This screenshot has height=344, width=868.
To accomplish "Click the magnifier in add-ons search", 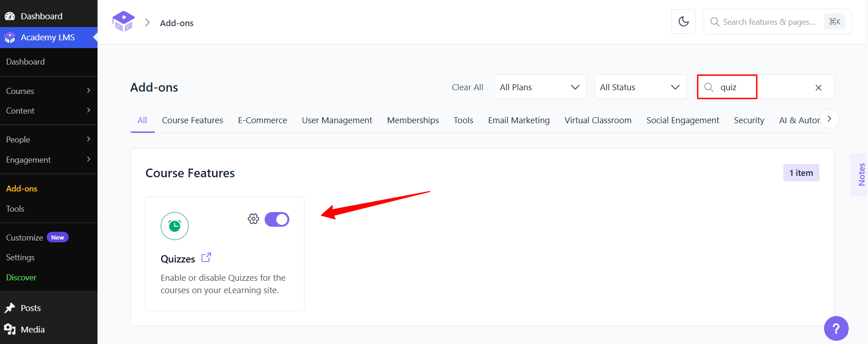I will point(709,87).
